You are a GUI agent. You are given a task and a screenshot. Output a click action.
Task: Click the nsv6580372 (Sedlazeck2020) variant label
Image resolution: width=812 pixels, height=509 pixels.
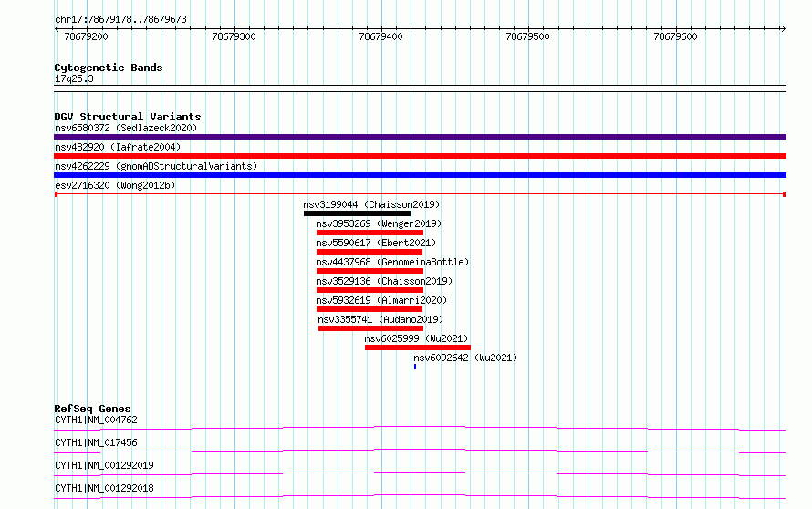(x=126, y=128)
